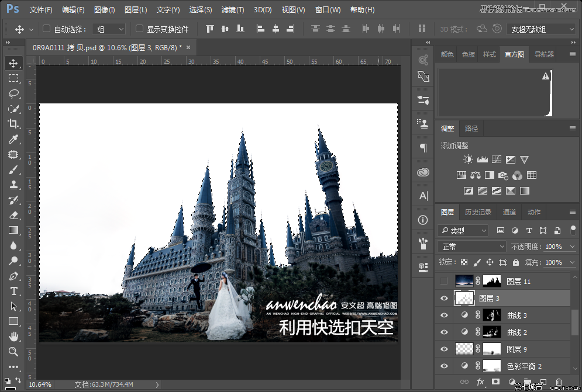Viewport: 582px width, 392px height.
Task: Select the Clone Stamp tool
Action: [13, 185]
